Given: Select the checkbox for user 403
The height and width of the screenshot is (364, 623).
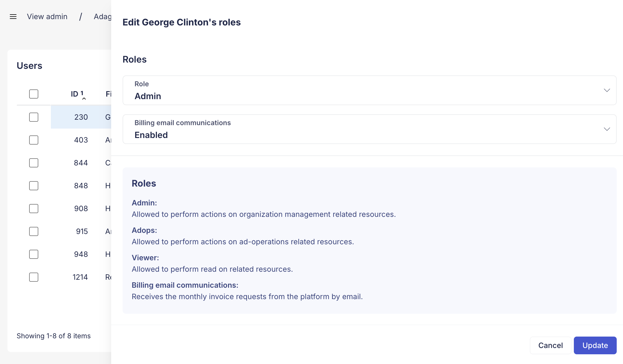Looking at the screenshot, I should click(34, 140).
